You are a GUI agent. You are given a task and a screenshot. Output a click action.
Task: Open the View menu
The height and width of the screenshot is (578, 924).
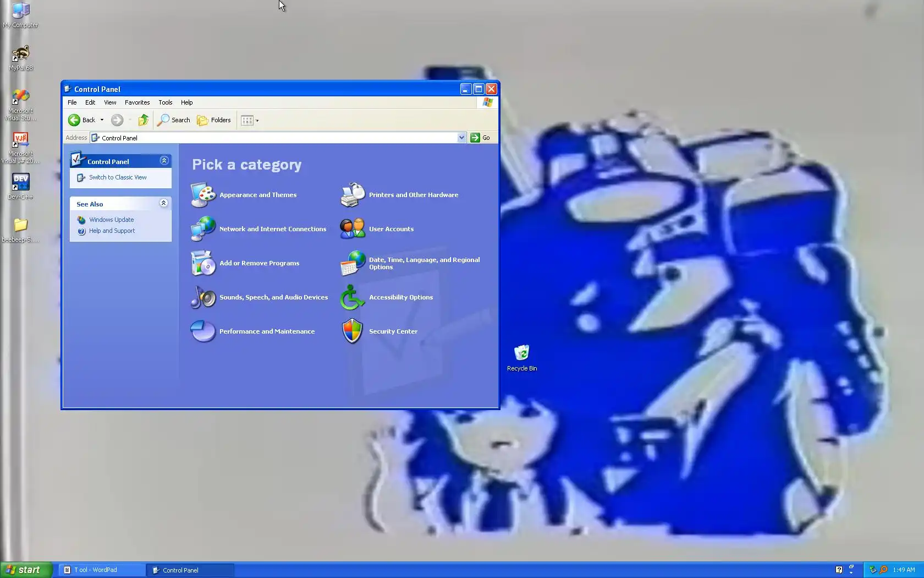point(110,102)
